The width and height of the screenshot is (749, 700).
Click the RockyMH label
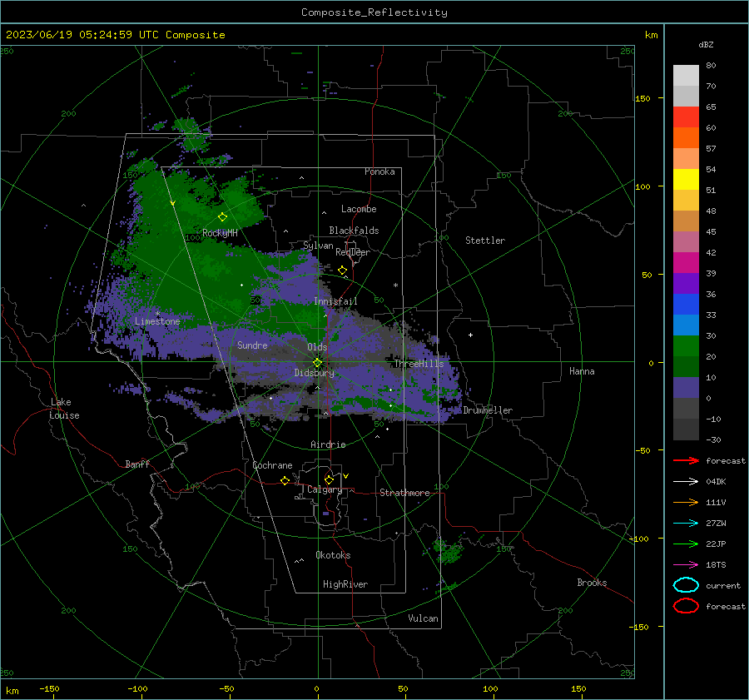[x=220, y=233]
